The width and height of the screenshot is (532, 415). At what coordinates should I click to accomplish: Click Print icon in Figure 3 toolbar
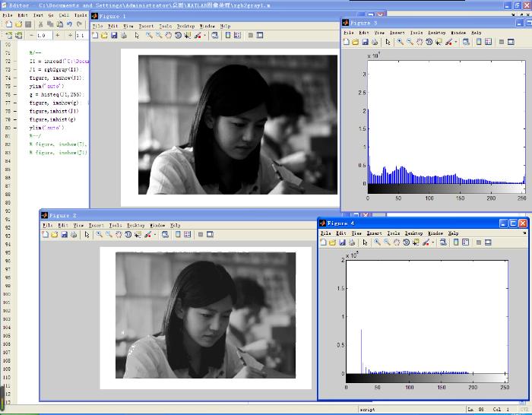pyautogui.click(x=375, y=43)
